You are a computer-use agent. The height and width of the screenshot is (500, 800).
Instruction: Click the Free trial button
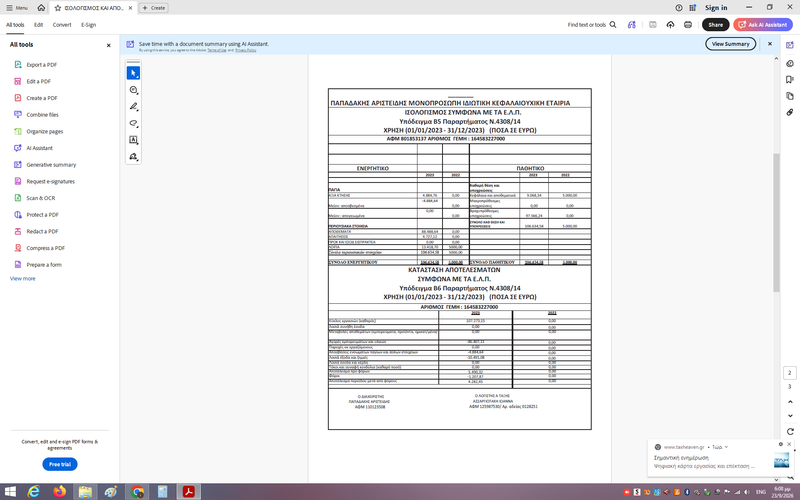pyautogui.click(x=60, y=464)
